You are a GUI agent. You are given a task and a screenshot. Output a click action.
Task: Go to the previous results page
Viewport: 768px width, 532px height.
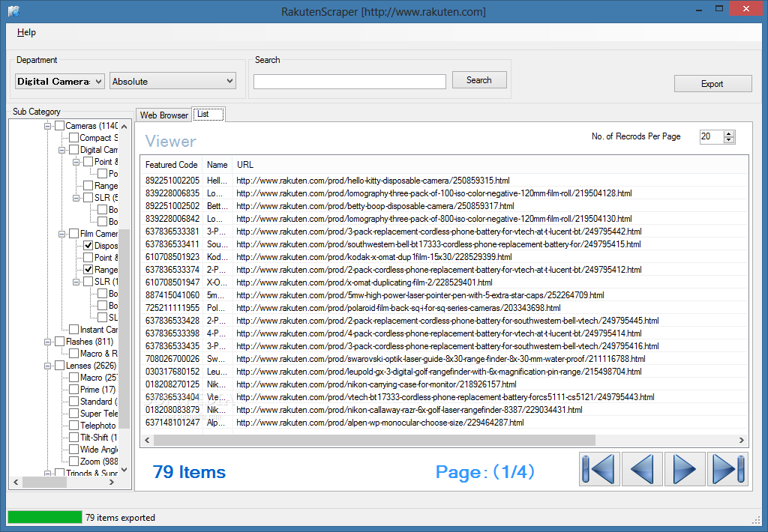(x=642, y=469)
